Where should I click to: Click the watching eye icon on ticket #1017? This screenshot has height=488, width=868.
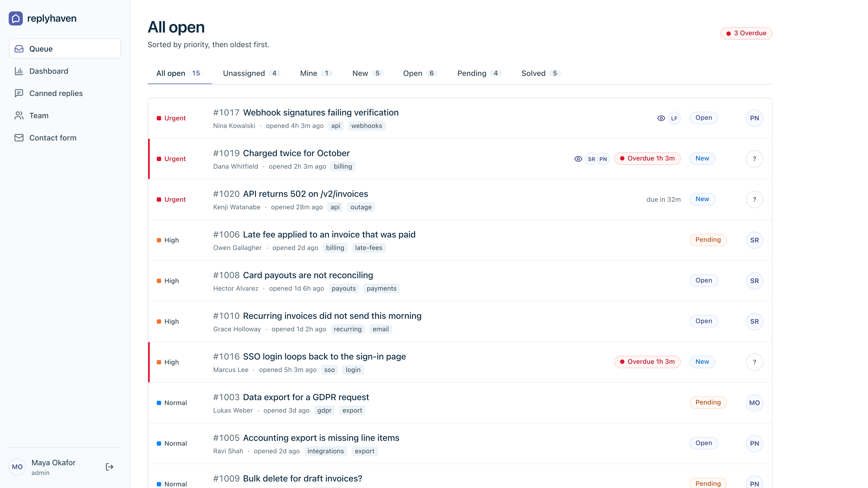[x=661, y=118]
